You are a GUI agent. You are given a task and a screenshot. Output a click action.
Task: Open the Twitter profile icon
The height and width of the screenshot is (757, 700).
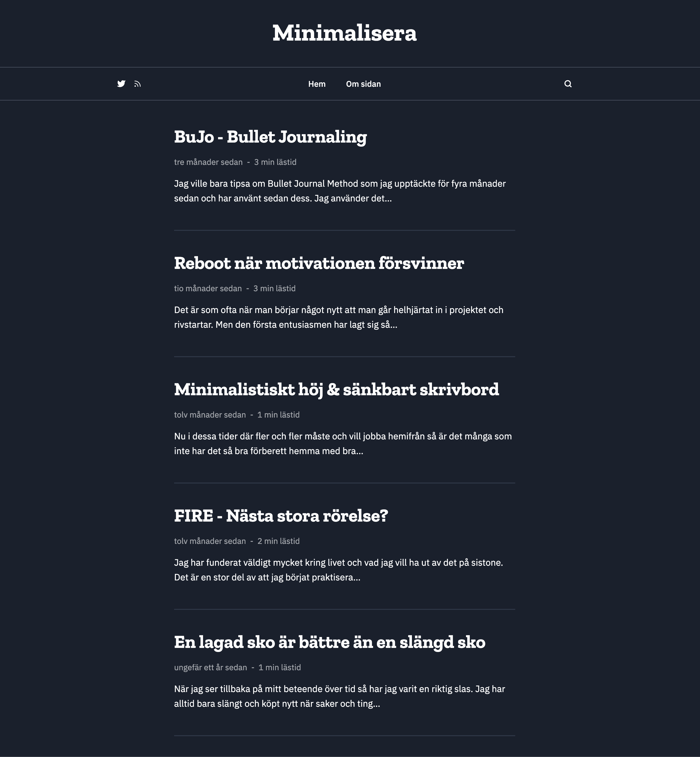point(121,84)
